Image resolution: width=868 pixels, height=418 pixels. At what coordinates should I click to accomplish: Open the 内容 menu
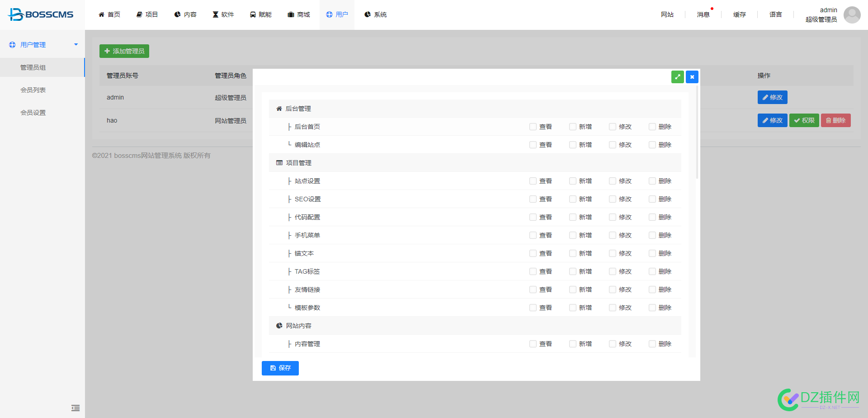point(185,14)
